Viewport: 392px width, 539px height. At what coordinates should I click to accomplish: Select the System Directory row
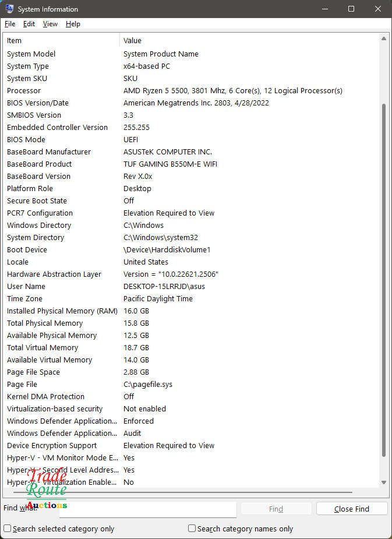[x=191, y=238]
